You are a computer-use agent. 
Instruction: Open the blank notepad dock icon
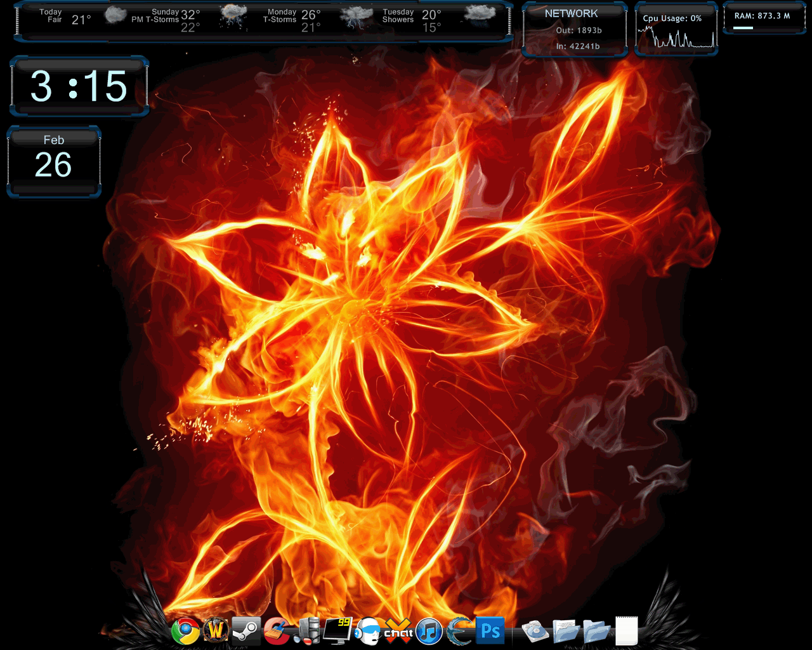[626, 631]
